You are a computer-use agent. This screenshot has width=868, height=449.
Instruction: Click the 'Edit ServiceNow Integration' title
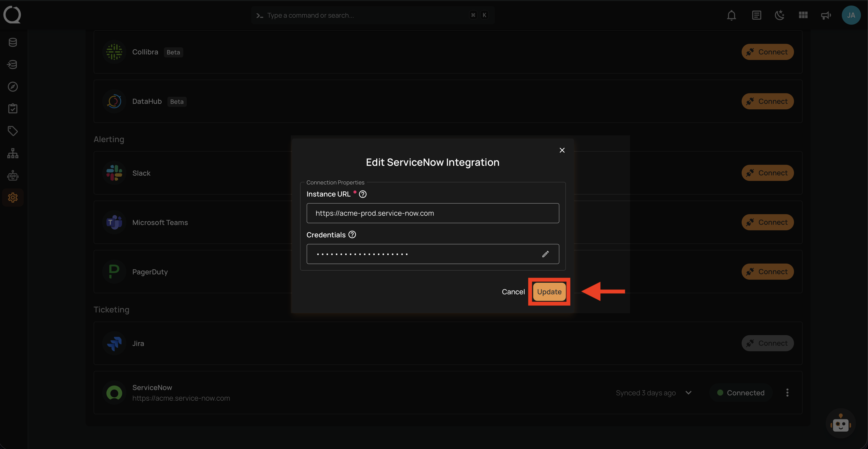(433, 162)
